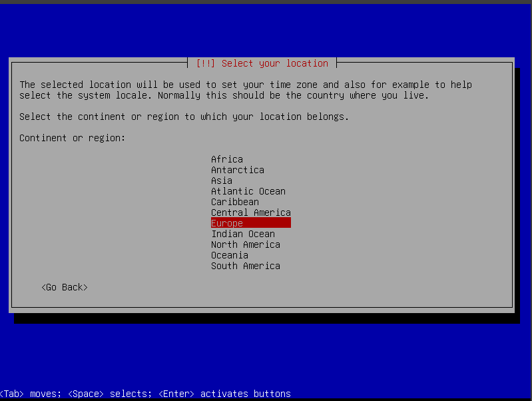The image size is (532, 401).
Task: Choose Indian Ocean from the list
Action: pos(242,234)
